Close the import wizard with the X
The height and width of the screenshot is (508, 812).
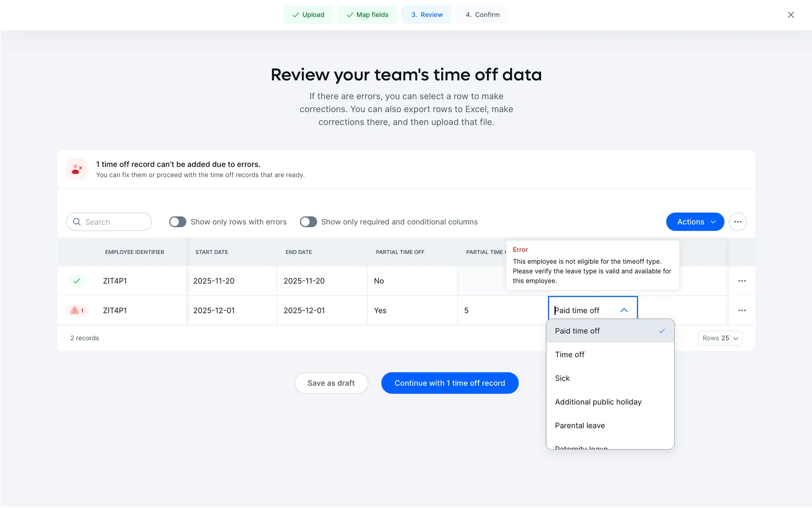tap(791, 15)
